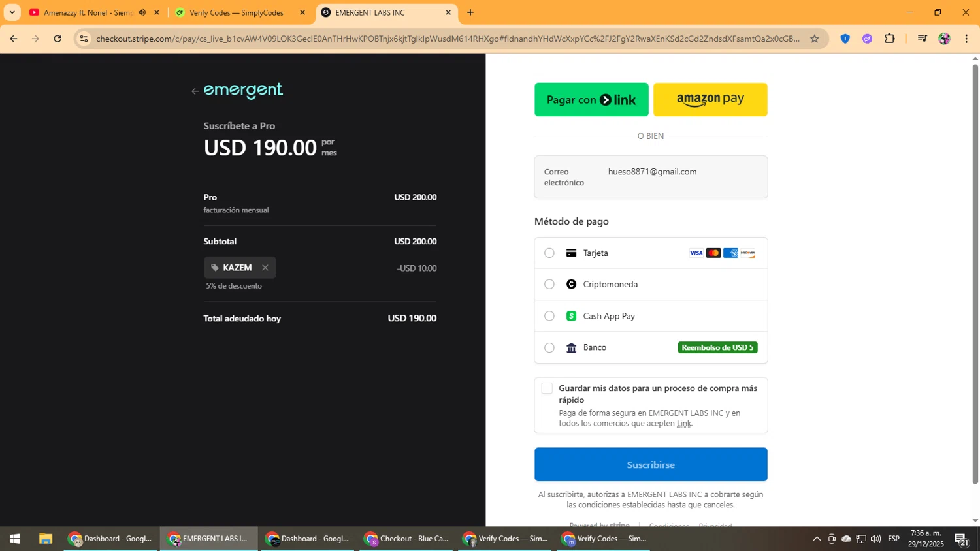Open network icon in system tray

[861, 539]
